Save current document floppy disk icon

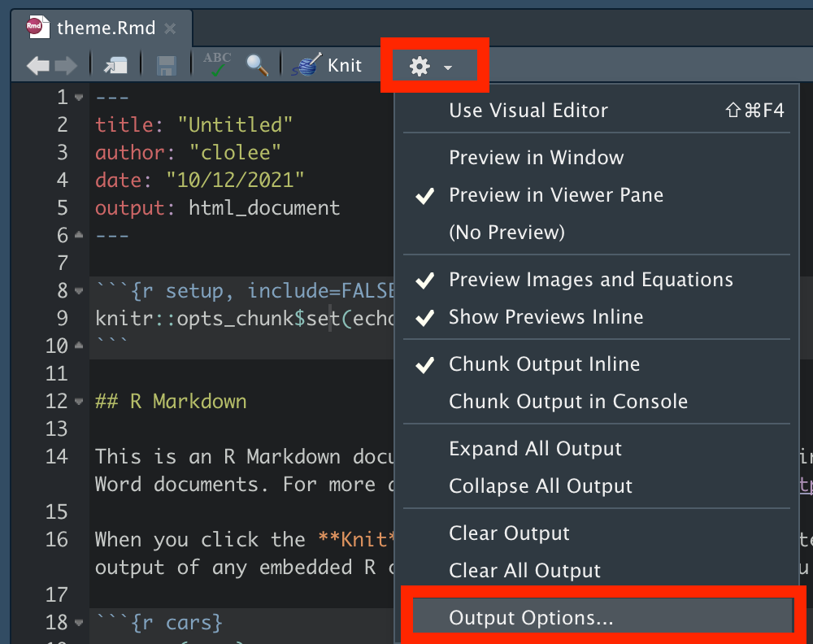tap(167, 67)
